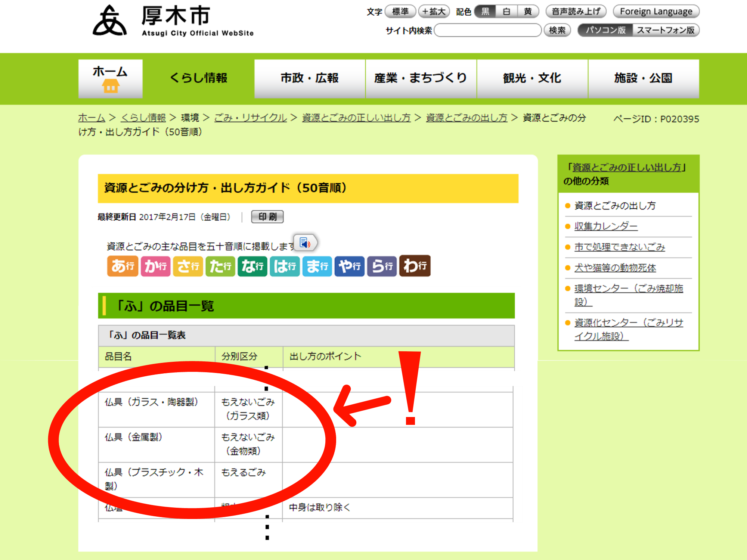The image size is (747, 560).
Task: Open the 市政・広報 menu tab
Action: [x=310, y=78]
